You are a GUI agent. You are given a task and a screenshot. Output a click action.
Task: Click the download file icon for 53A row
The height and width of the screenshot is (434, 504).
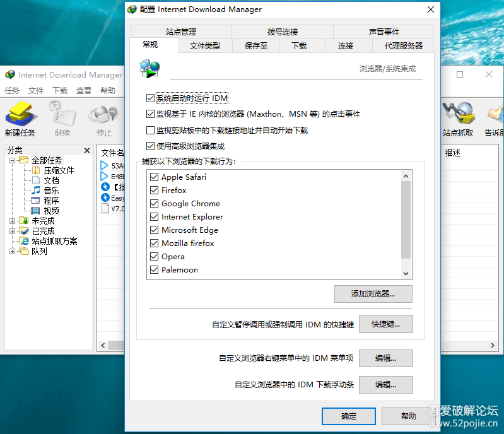coord(104,165)
